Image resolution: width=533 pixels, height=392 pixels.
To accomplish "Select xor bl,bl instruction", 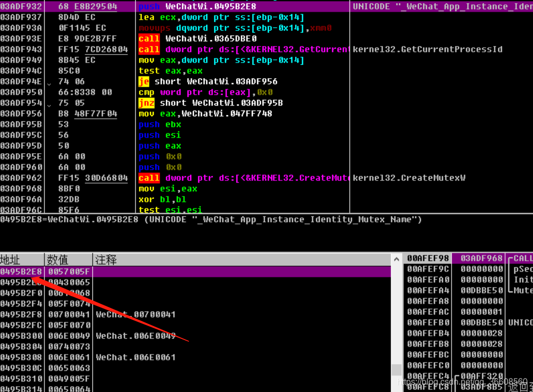I will [x=162, y=199].
